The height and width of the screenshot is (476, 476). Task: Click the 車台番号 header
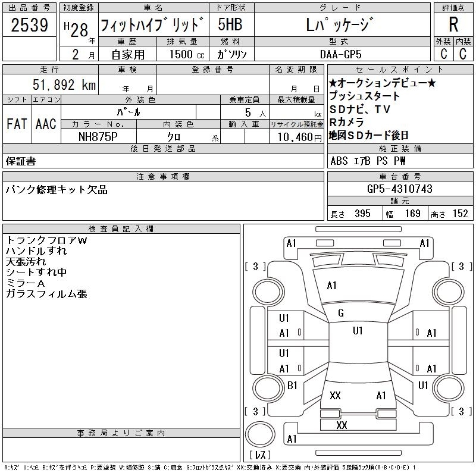point(400,176)
